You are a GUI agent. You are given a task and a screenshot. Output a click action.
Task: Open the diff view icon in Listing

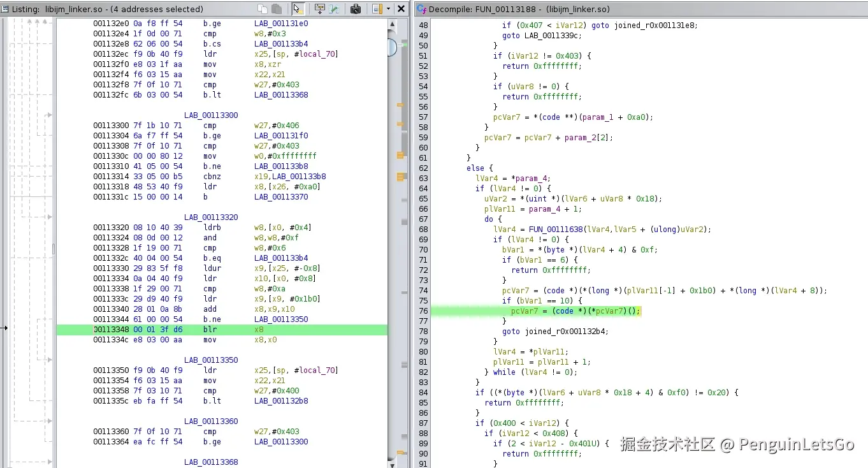coord(333,9)
